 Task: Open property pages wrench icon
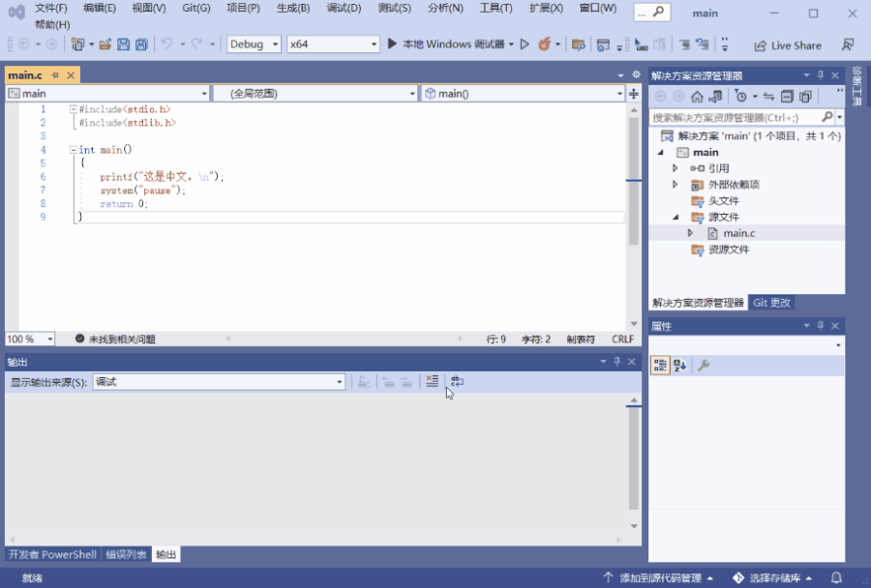click(704, 366)
